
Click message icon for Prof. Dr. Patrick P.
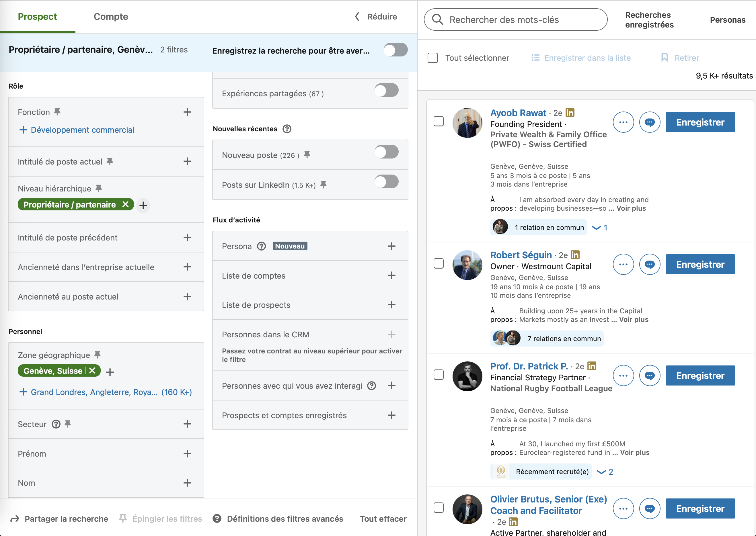click(x=649, y=375)
